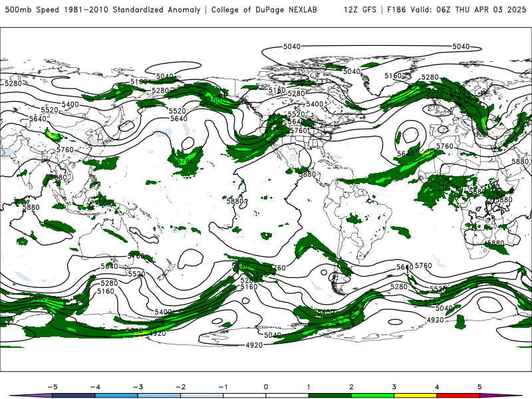Image resolution: width=532 pixels, height=399 pixels.
Task: Select the bright green 2 to 3 colorbar segment
Action: coord(372,396)
